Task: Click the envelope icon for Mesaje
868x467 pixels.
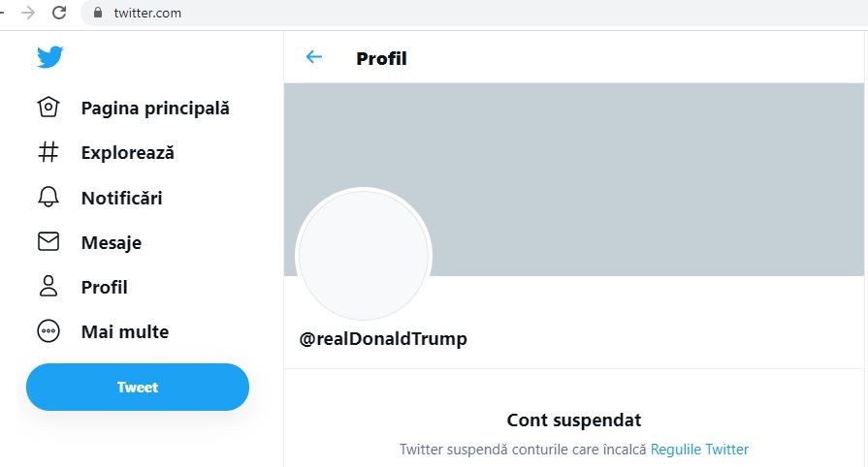Action: click(48, 242)
